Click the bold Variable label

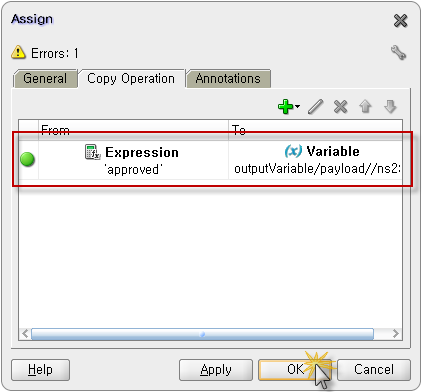333,151
